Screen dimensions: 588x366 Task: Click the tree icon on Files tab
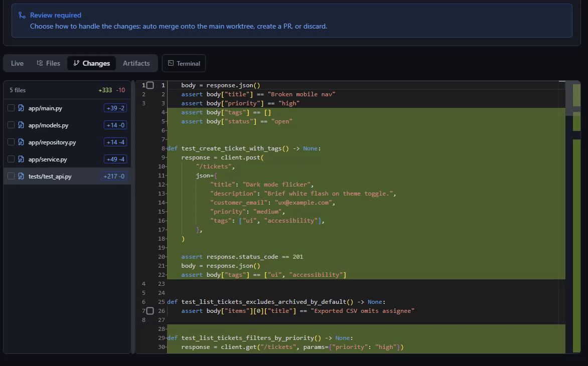point(40,63)
